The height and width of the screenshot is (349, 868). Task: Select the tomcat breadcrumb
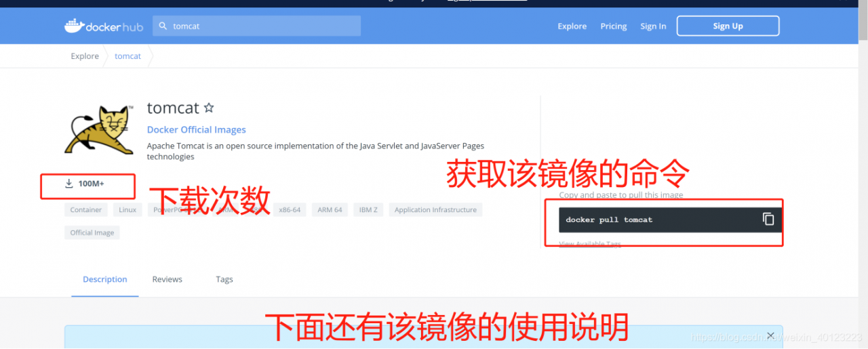[127, 56]
